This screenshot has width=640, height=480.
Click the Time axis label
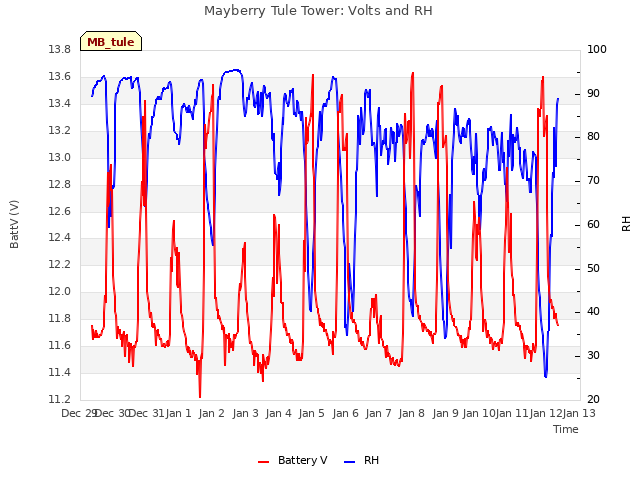point(566,429)
